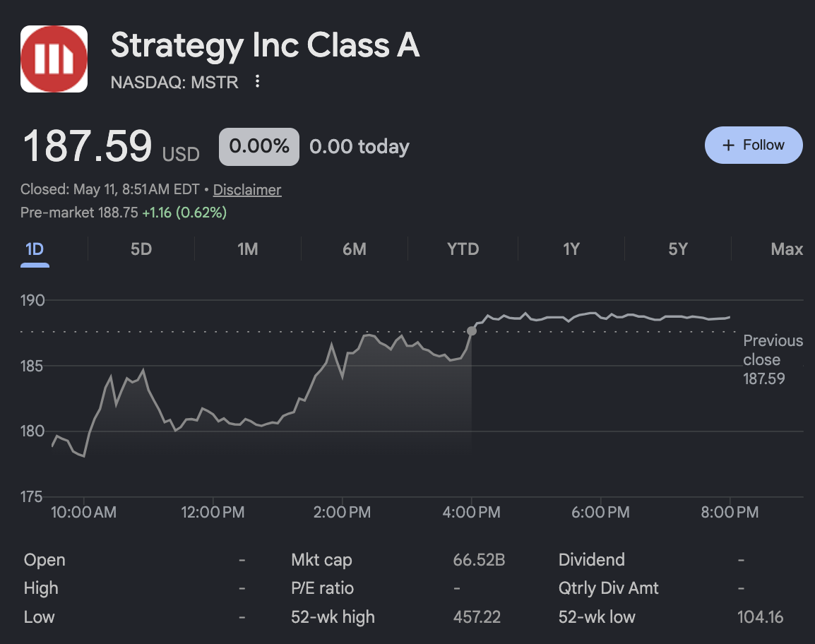Click the Previous close 187.59 label
815x644 pixels.
pyautogui.click(x=773, y=359)
